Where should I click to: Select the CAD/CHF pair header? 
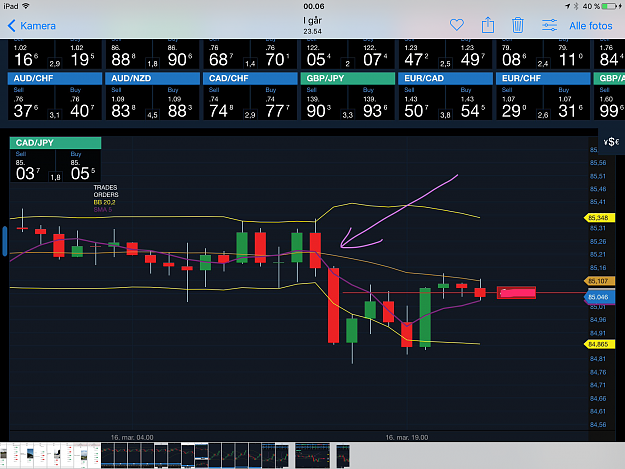(x=250, y=78)
